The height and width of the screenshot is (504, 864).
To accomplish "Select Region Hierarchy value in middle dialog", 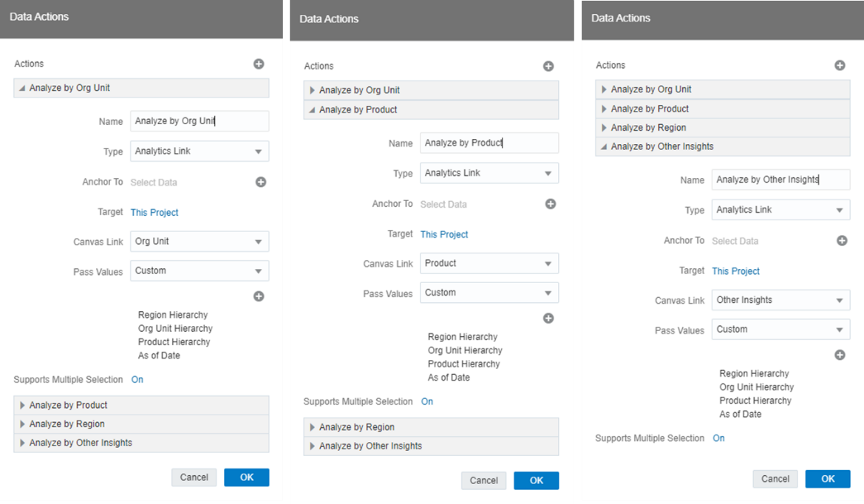I will click(463, 337).
